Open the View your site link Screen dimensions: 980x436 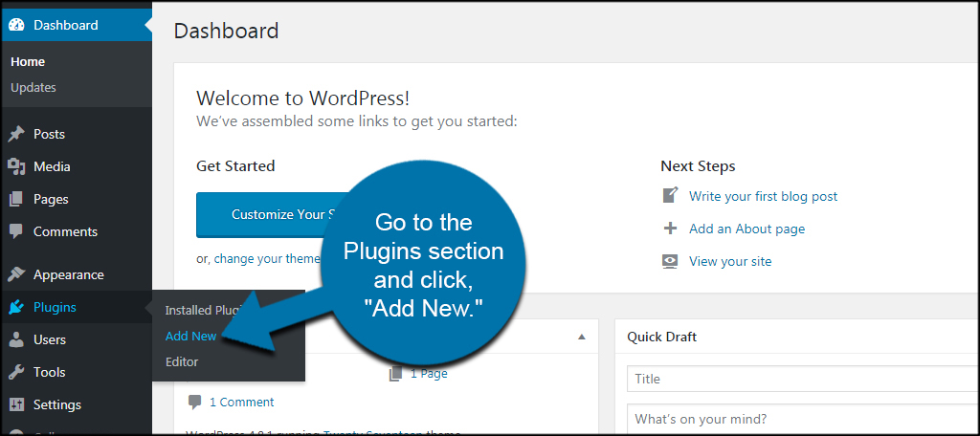point(730,261)
